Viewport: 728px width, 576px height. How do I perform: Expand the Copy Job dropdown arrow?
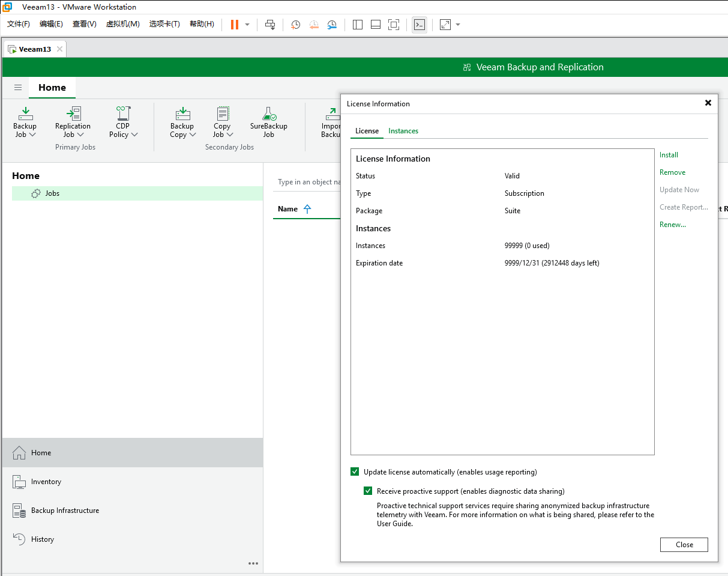(x=230, y=135)
